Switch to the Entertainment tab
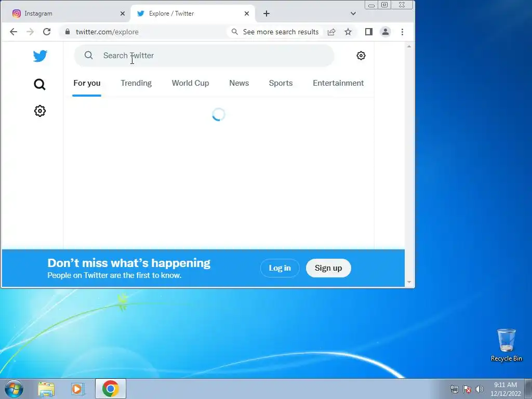This screenshot has width=532, height=399. click(x=338, y=83)
